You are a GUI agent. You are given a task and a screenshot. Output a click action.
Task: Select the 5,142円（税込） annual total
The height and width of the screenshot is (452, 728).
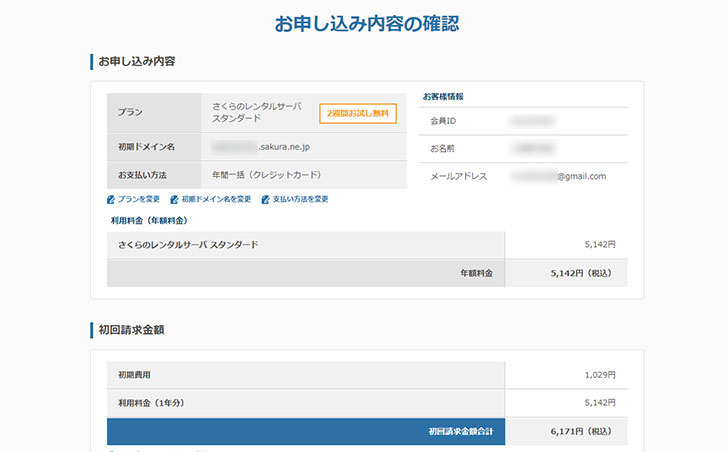pos(581,273)
